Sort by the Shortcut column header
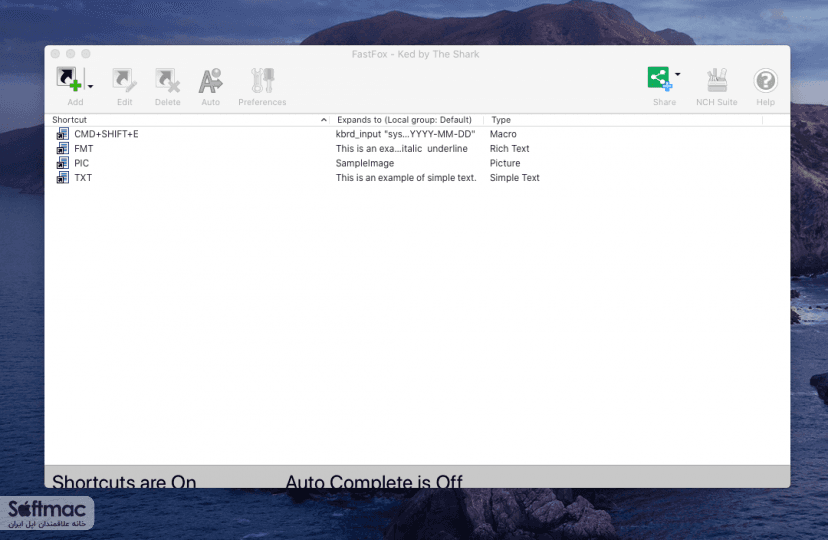The height and width of the screenshot is (540, 828). coord(69,120)
